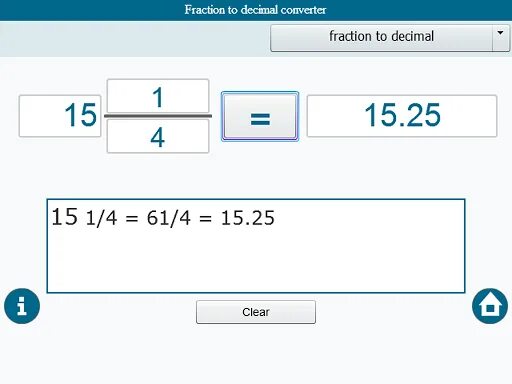The image size is (512, 384).
Task: Focus the numerator field containing 1
Action: tap(158, 96)
